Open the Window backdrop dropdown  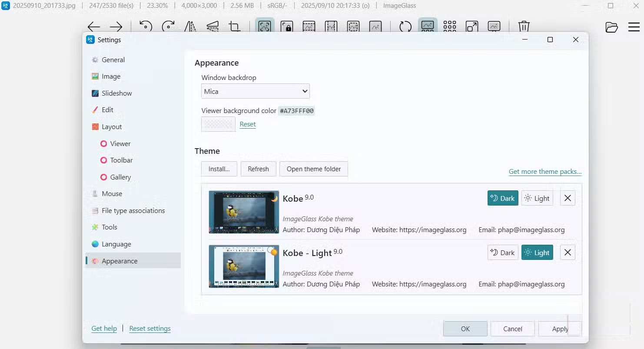click(x=255, y=91)
